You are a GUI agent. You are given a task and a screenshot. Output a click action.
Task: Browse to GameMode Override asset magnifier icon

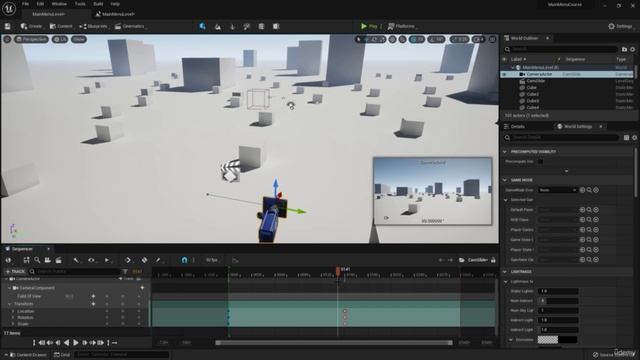(x=589, y=190)
